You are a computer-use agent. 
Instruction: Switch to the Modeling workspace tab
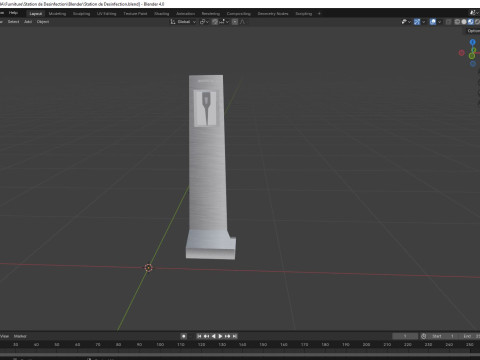[57, 14]
